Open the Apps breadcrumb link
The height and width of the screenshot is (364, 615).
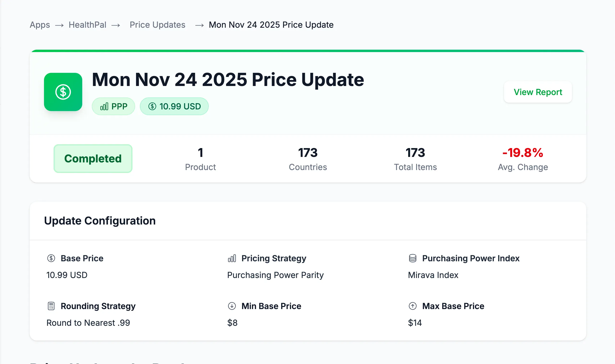(x=39, y=25)
